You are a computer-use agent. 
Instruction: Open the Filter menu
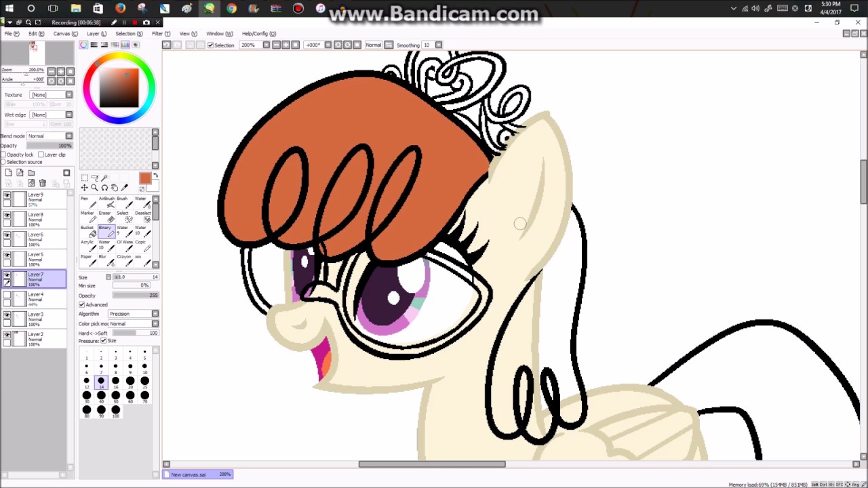[x=161, y=34]
